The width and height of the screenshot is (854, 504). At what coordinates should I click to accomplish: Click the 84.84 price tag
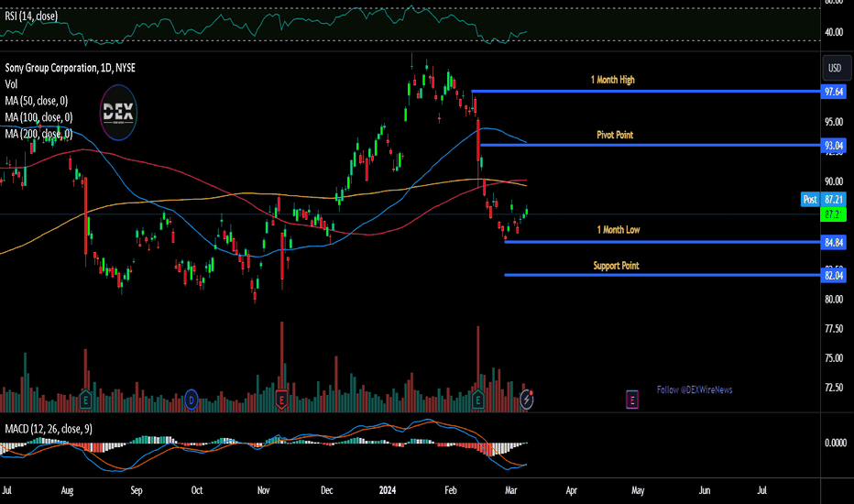pos(833,243)
